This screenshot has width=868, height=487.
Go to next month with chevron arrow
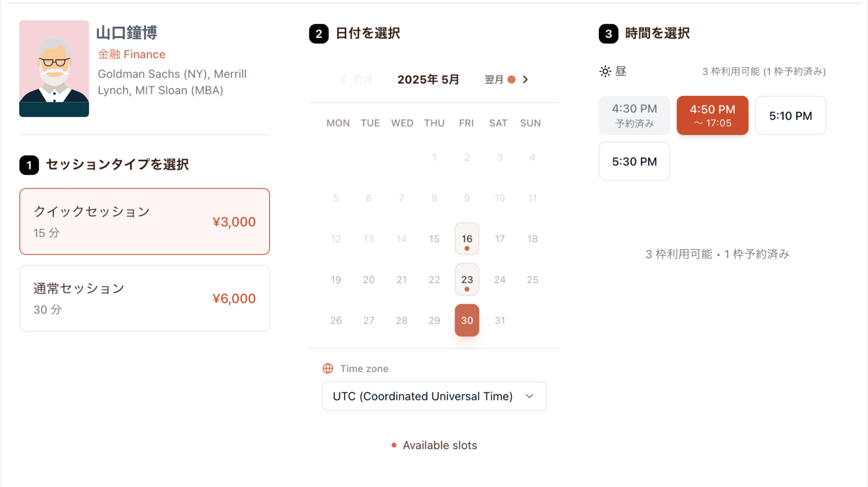[x=525, y=80]
